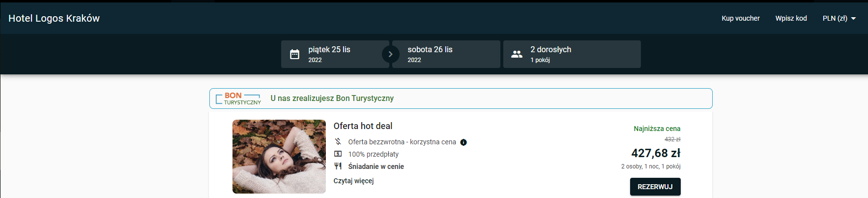Viewport: 868px width, 198px height.
Task: Click the arrow icon between the dates
Action: click(x=391, y=54)
